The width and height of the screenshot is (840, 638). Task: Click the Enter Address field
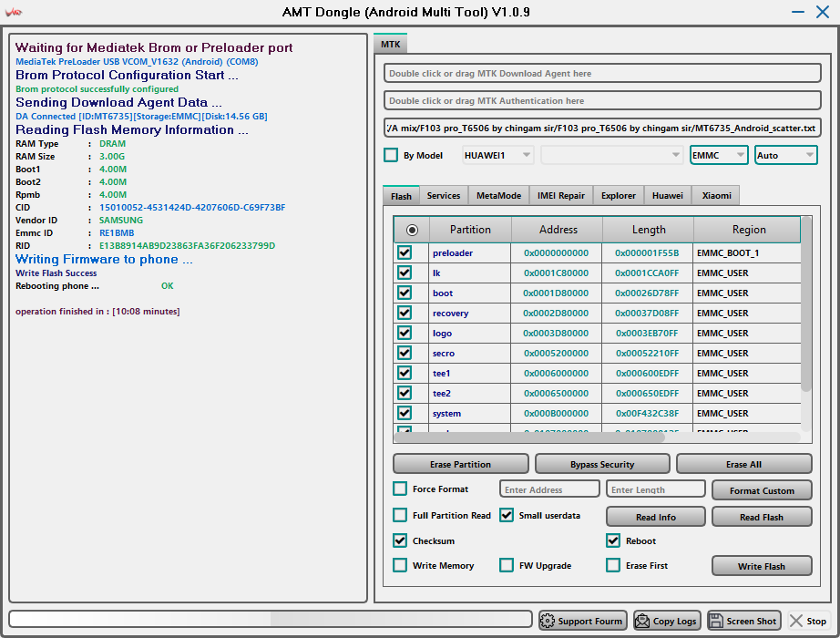tap(549, 489)
